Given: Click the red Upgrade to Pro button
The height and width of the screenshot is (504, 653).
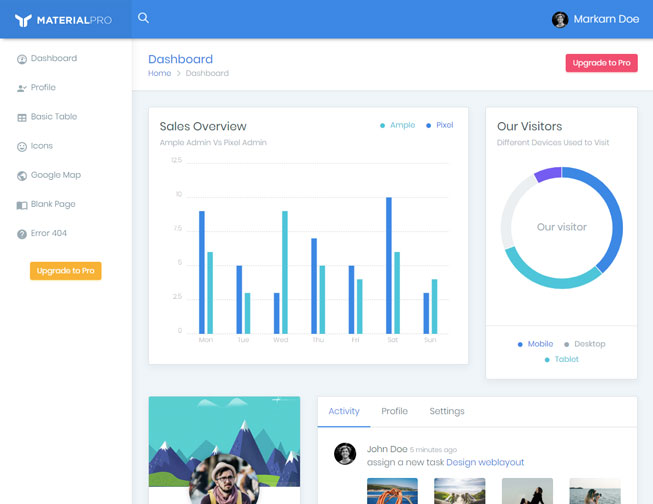Looking at the screenshot, I should tap(601, 63).
